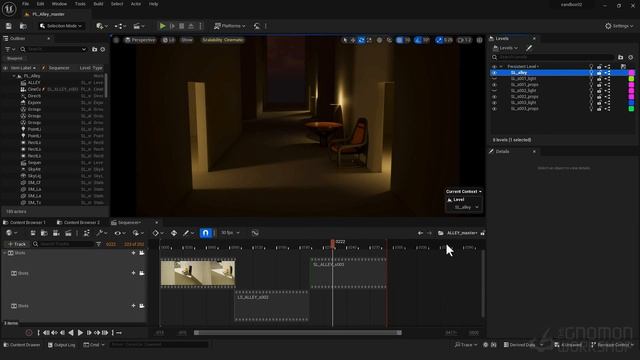This screenshot has width=640, height=360.
Task: Click the green Play in Editor button
Action: [x=162, y=26]
